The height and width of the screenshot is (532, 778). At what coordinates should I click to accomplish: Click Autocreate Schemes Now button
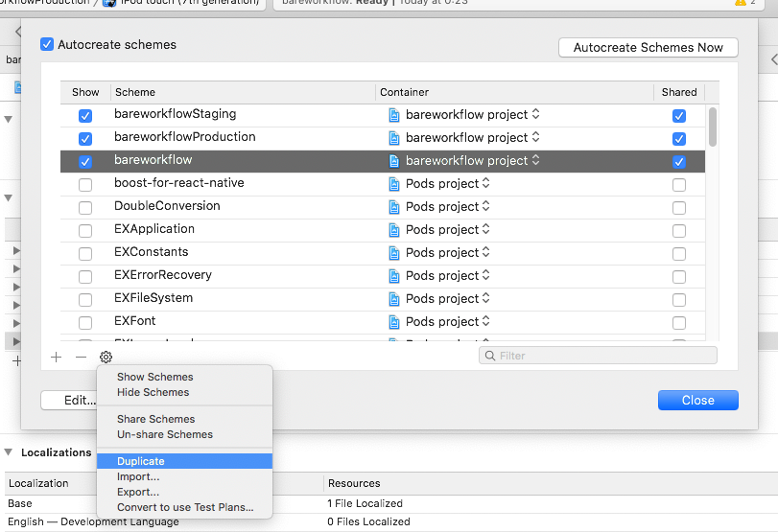tap(648, 48)
